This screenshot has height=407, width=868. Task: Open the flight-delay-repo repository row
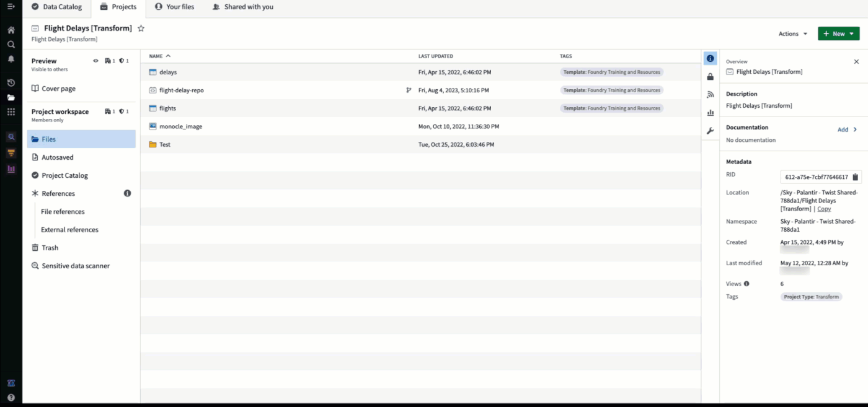point(421,90)
